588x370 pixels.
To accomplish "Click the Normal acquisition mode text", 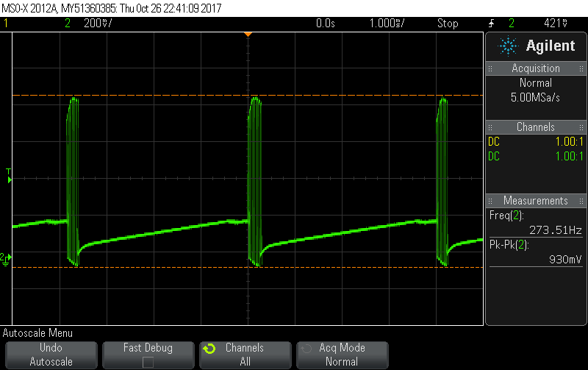I will (536, 83).
